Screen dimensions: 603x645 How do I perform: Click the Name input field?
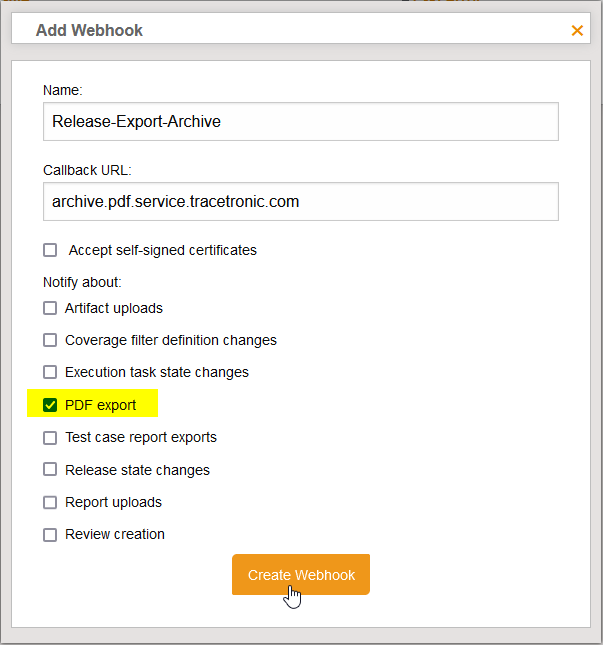coord(300,122)
